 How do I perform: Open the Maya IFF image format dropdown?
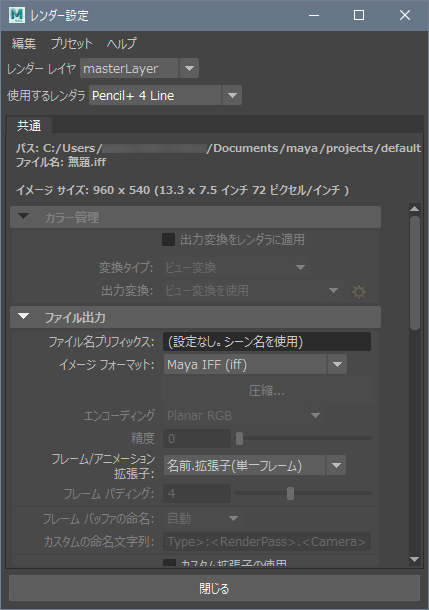(255, 365)
